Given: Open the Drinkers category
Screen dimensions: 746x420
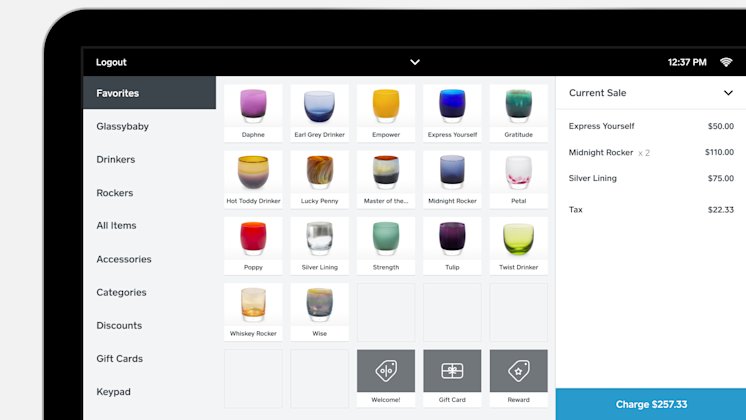Looking at the screenshot, I should pyautogui.click(x=149, y=159).
